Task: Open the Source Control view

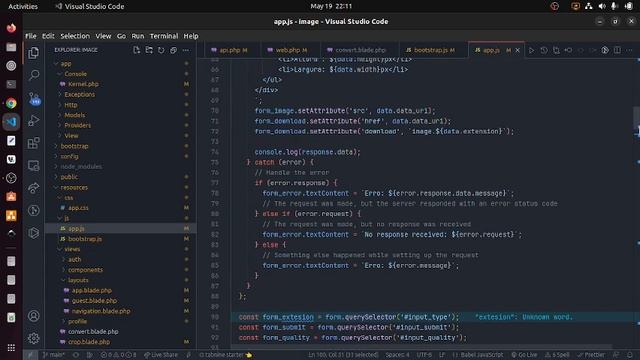Action: tap(34, 98)
